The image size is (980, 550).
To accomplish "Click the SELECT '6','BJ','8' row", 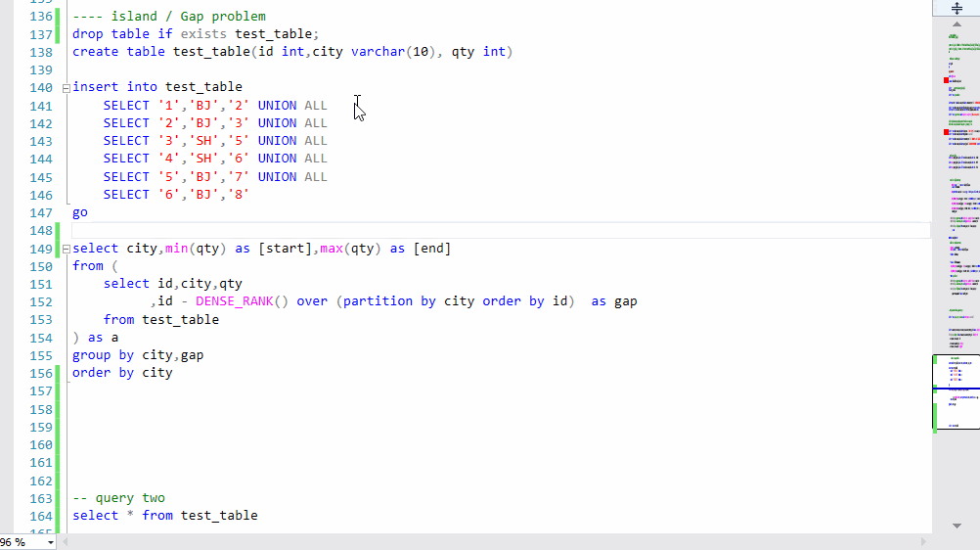I will 176,195.
